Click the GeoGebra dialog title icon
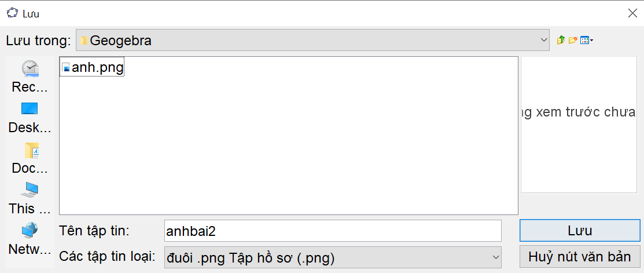The image size is (644, 273). 12,13
